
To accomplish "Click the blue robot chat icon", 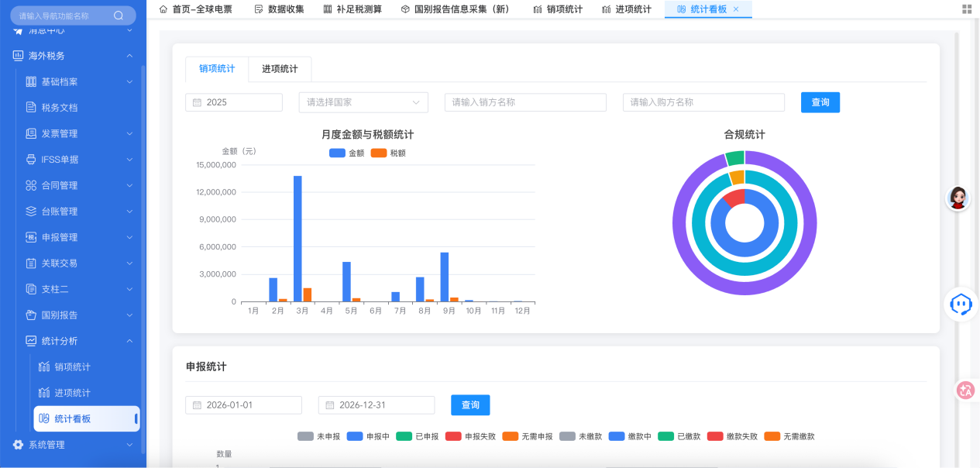I will 961,305.
